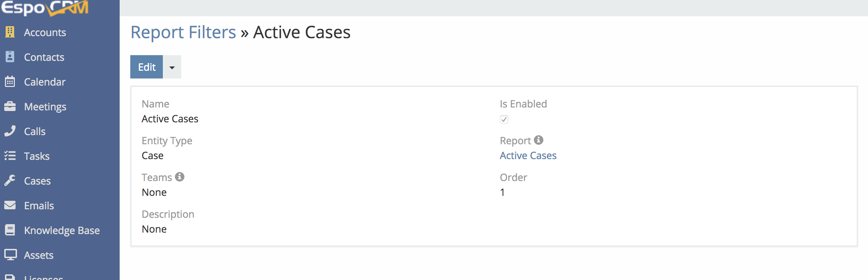Click the Meetings briefcase icon
Image resolution: width=868 pixels, height=280 pixels.
(10, 106)
